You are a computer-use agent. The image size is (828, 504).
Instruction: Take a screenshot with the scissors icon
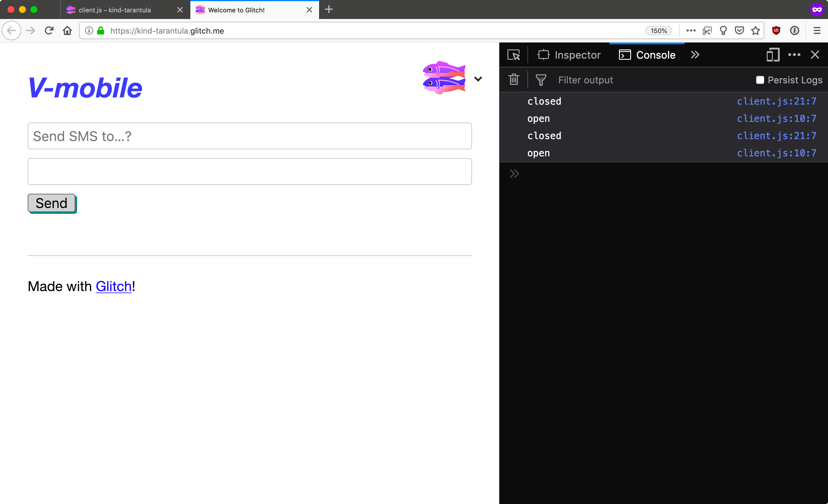[707, 30]
